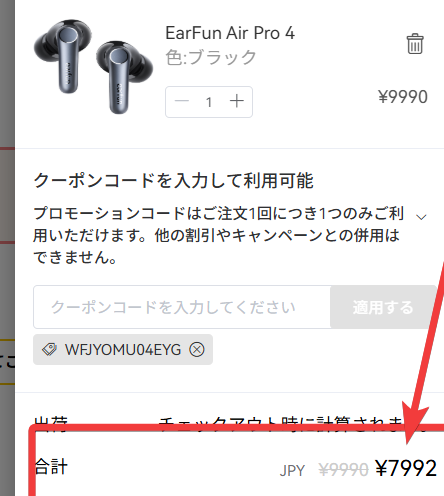Click the 色:ブラック color label
Image resolution: width=444 pixels, height=496 pixels.
click(211, 57)
